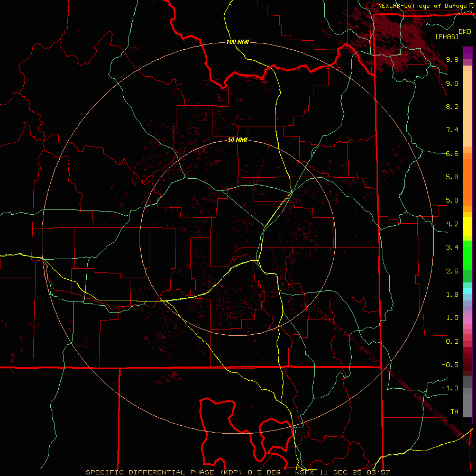Pick the yellow segment of the color bar
The height and width of the screenshot is (476, 476).
pos(467,226)
